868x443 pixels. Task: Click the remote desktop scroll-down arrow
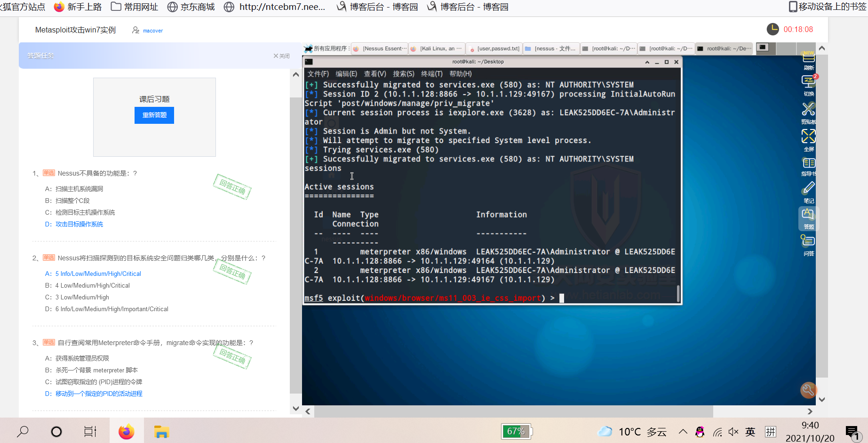[x=822, y=400]
